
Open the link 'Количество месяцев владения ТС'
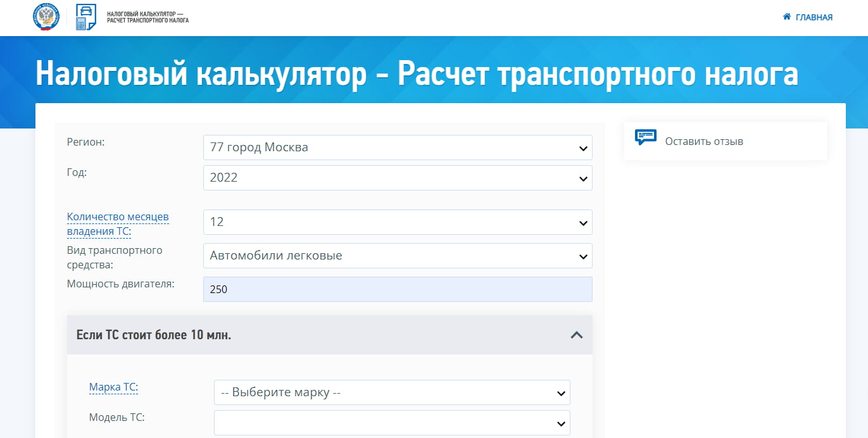click(118, 223)
